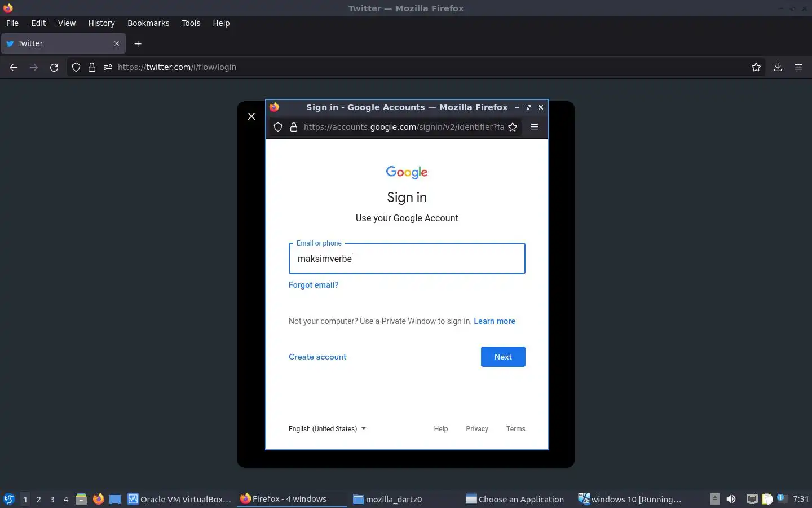Open the History menu

pos(101,23)
